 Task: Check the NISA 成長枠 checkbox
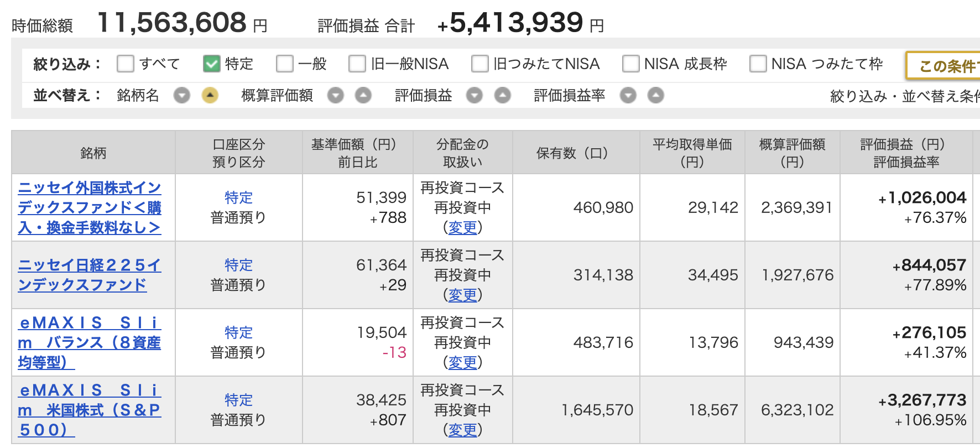[631, 64]
